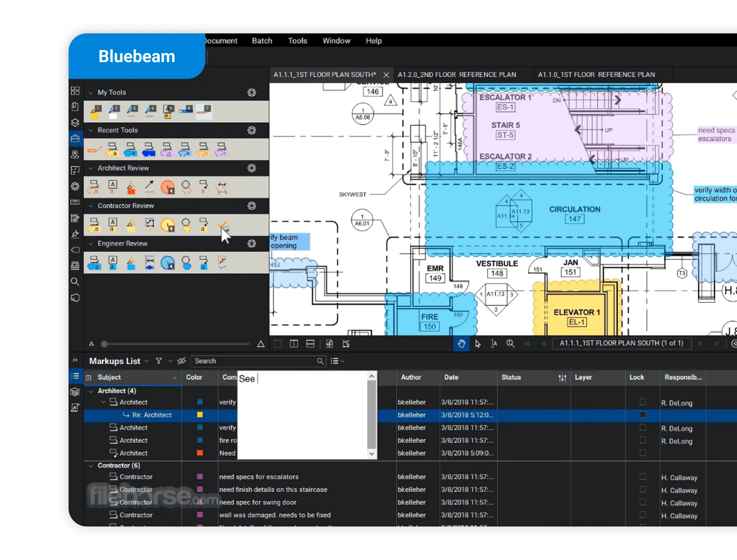The image size is (737, 560).
Task: Collapse the Architect Review section
Action: 90,168
